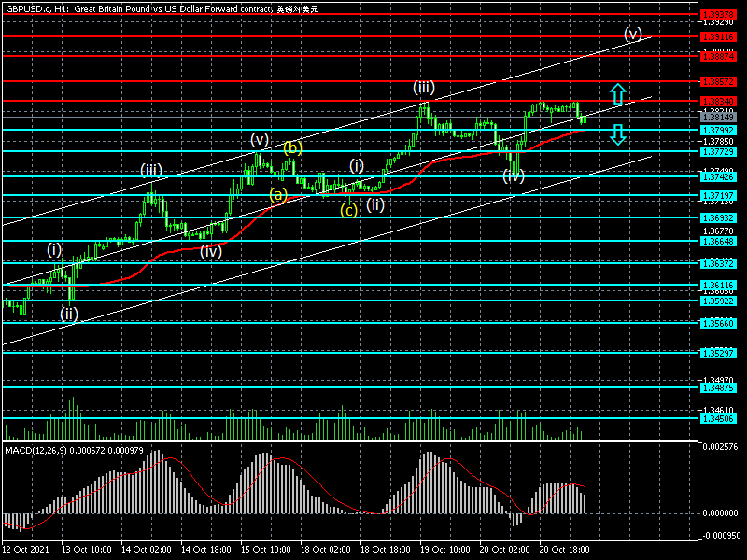Select the cyan 1.37729 price label
The image size is (747, 560).
[718, 152]
